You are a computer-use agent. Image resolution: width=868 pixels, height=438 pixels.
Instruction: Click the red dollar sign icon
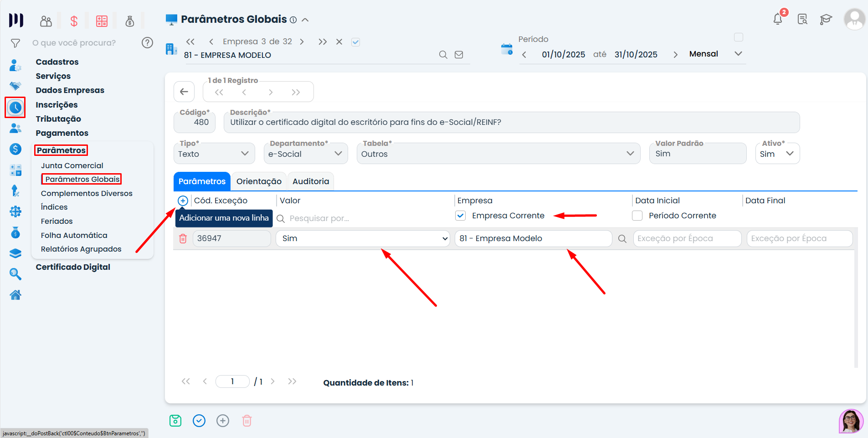tap(74, 21)
